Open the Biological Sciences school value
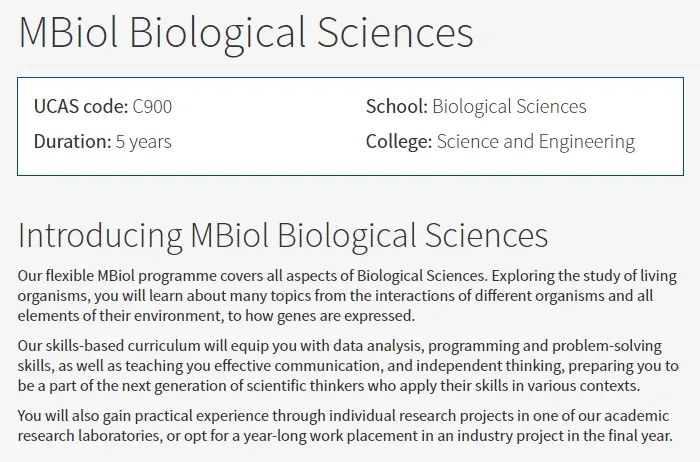 coord(509,107)
